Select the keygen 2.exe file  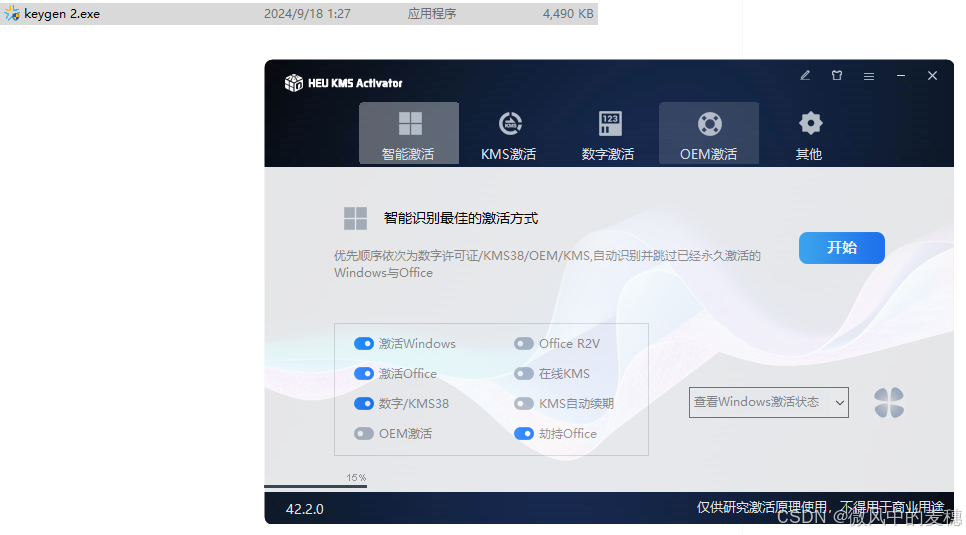click(299, 14)
